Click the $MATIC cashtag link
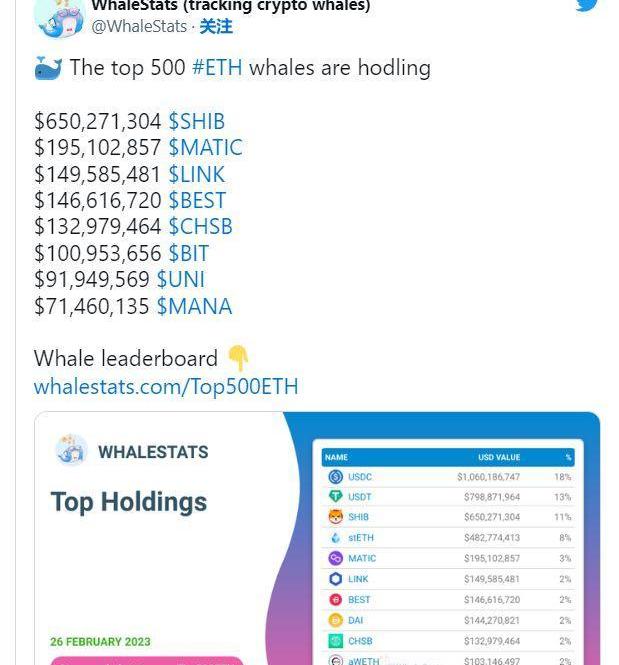Viewport: 619px width, 665px height. pyautogui.click(x=205, y=148)
